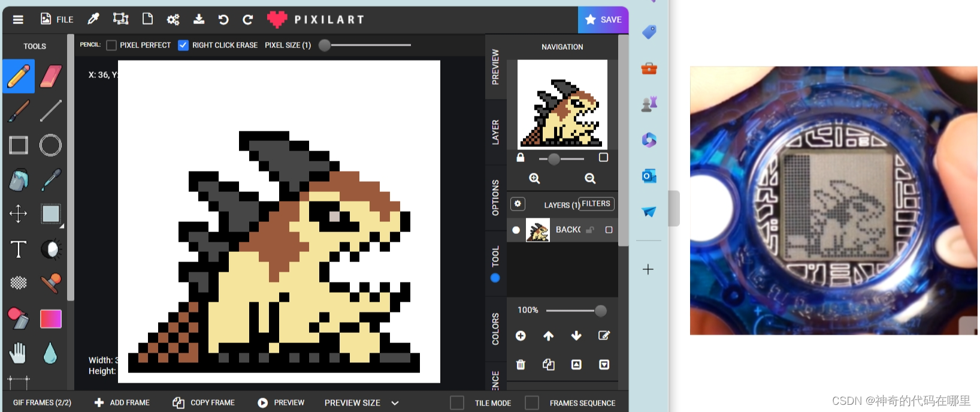Viewport: 980px width, 412px height.
Task: Create a new drawing with page icon
Action: tap(147, 19)
